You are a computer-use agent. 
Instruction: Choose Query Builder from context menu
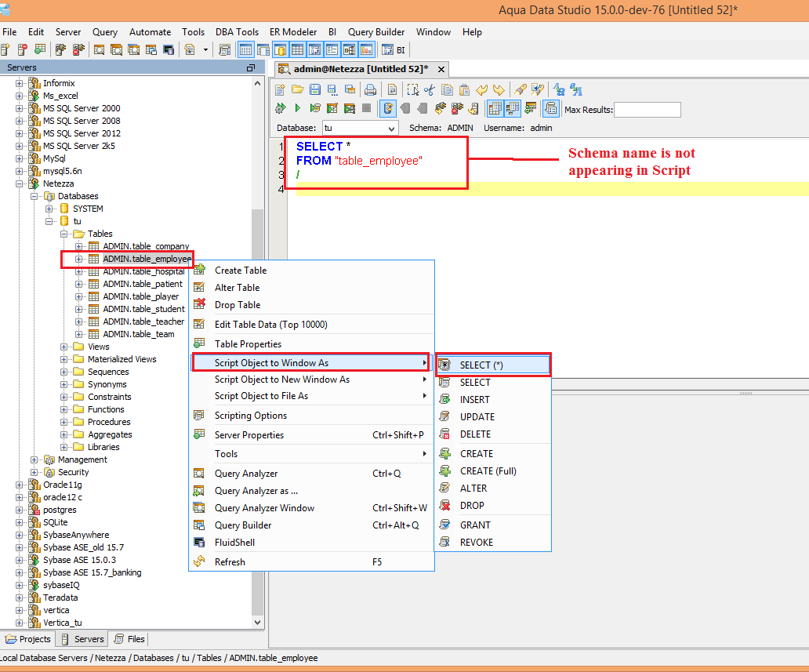point(312,525)
